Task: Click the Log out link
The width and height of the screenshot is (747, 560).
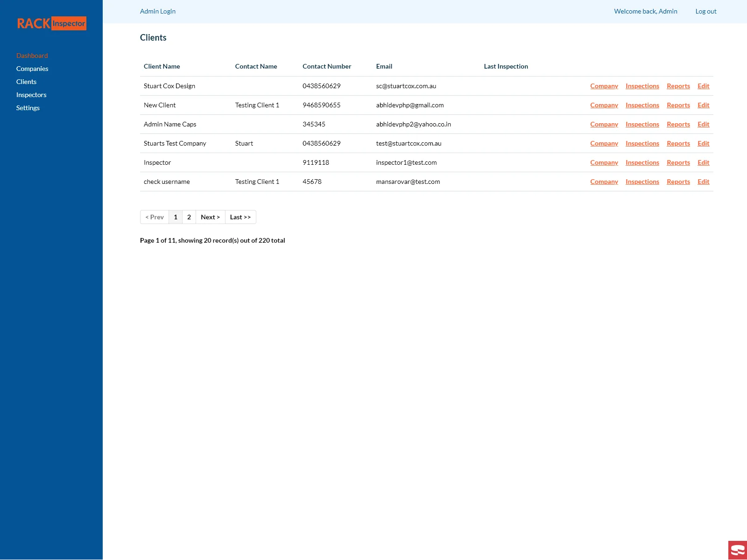Action: (x=705, y=11)
